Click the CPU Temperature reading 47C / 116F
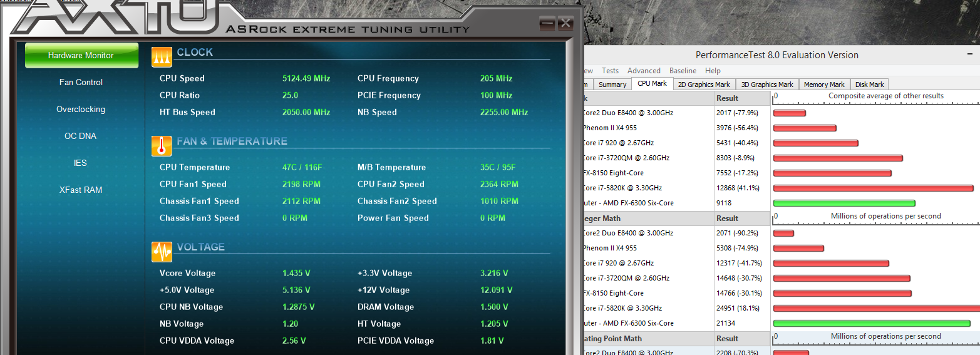The width and height of the screenshot is (980, 355). (302, 167)
